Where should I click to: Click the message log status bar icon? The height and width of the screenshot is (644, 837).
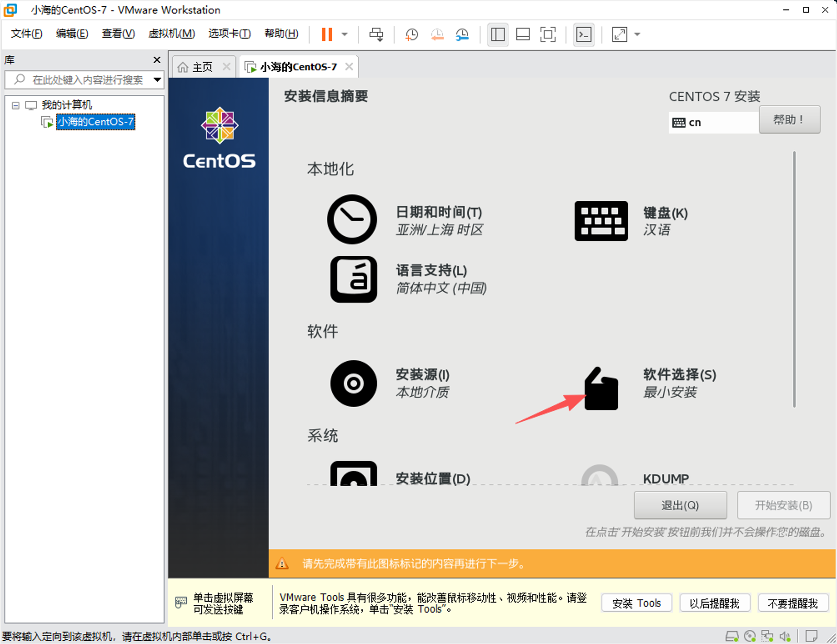(812, 636)
